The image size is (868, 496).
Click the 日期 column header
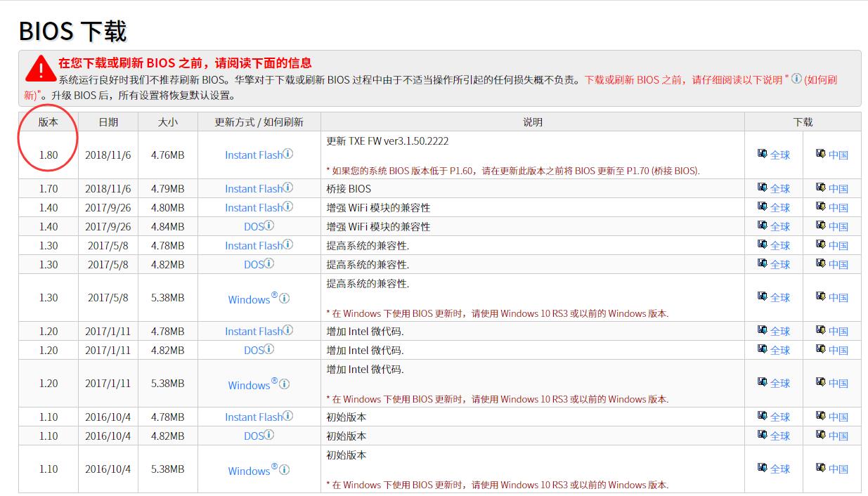[109, 121]
